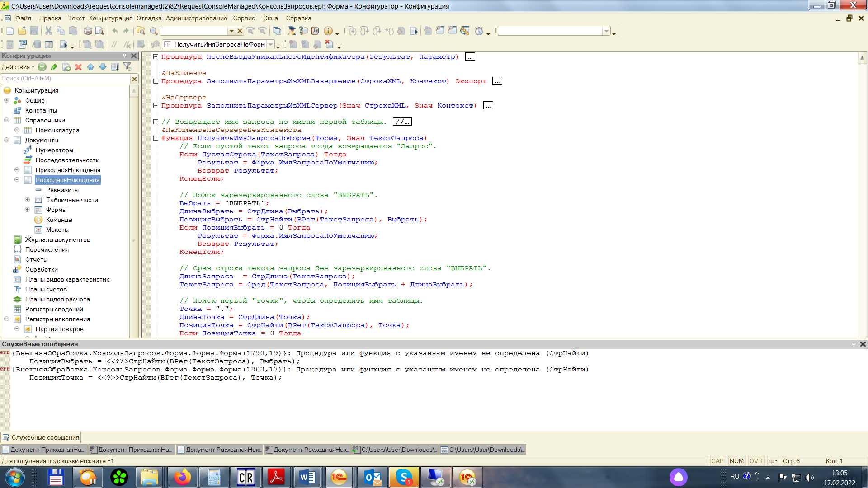Clear the configuration tree search box
Viewport: 868px width, 488px height.
tap(134, 79)
